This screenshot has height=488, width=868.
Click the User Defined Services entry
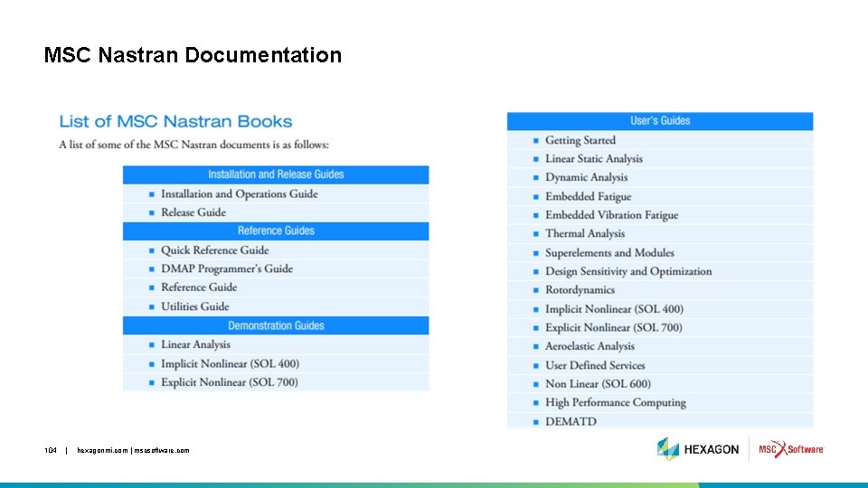(x=595, y=365)
